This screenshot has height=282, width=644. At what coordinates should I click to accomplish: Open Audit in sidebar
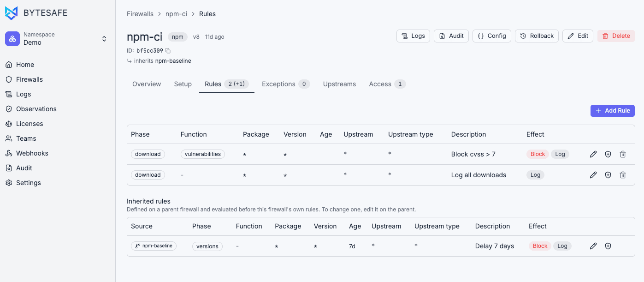(x=24, y=168)
